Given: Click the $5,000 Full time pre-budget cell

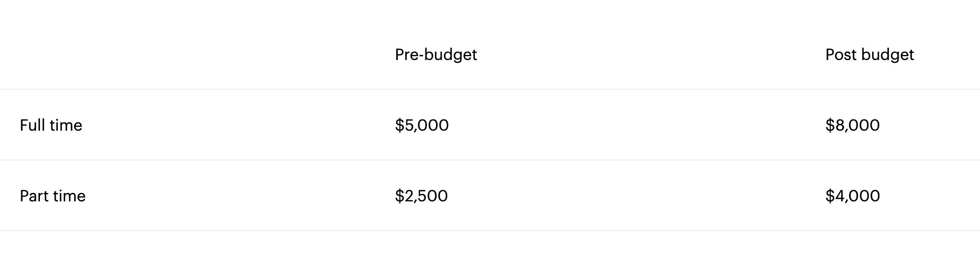Looking at the screenshot, I should pos(421,125).
